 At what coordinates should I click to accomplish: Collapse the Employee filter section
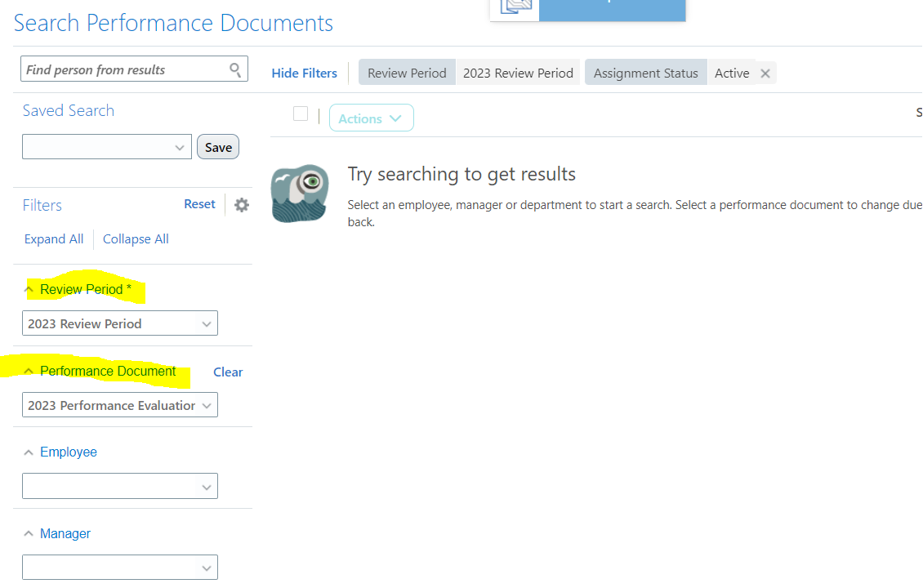(x=29, y=452)
